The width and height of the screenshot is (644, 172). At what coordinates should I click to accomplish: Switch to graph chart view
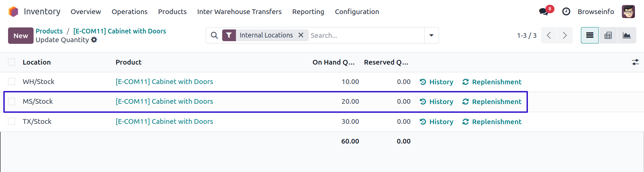pos(627,35)
